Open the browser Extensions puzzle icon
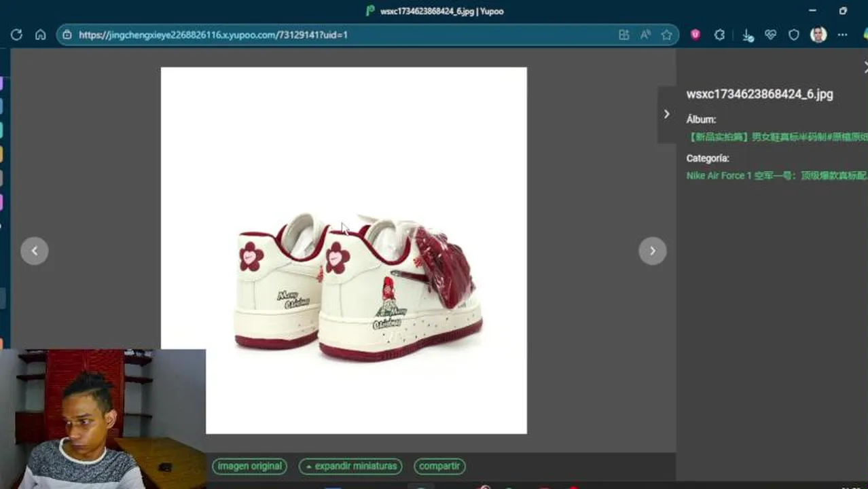868x489 pixels. [720, 35]
